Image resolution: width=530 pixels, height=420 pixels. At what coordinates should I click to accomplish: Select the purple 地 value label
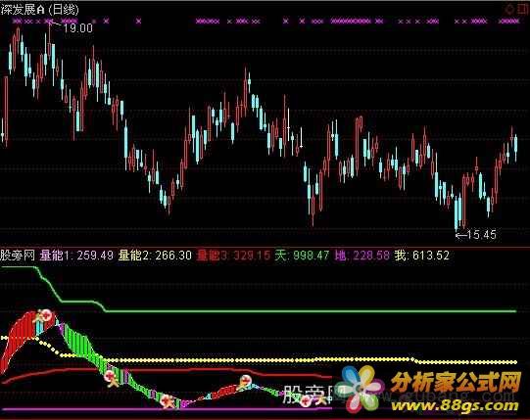[x=362, y=256]
